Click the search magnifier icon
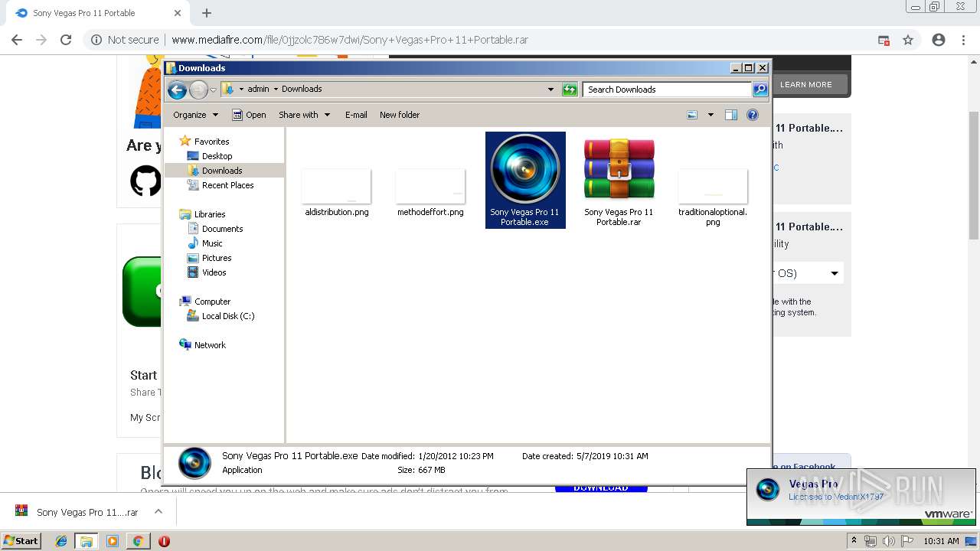The image size is (980, 551). 759,90
